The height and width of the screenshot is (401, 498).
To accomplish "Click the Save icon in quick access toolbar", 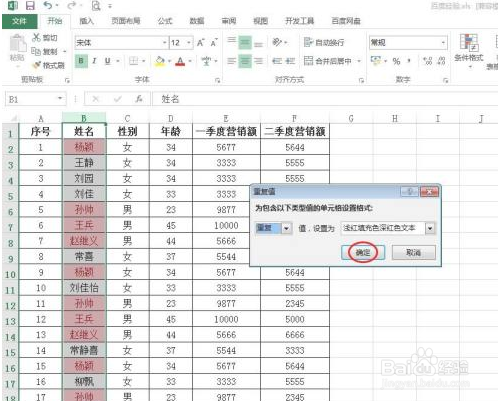I will [30, 6].
